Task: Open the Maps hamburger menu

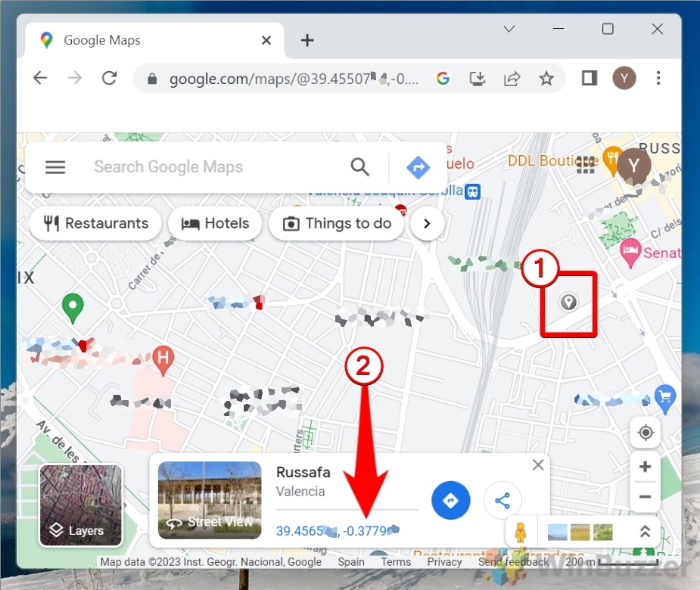Action: pyautogui.click(x=55, y=167)
